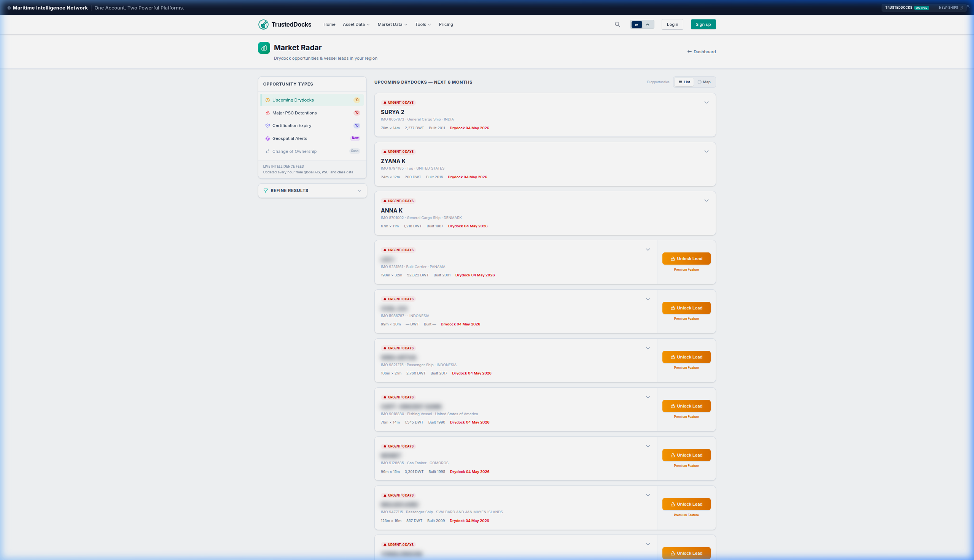This screenshot has width=974, height=560.
Task: Unlock Lead for the Fishing Vessel
Action: click(686, 406)
